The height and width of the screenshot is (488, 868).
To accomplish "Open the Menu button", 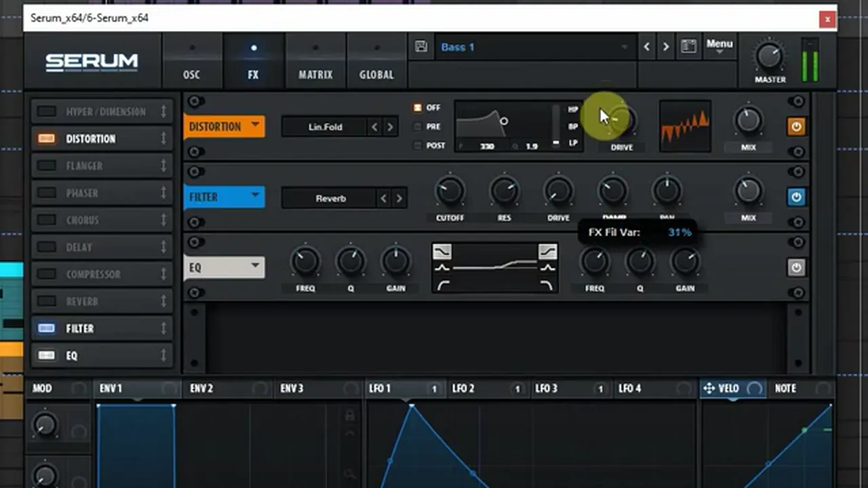I will [x=719, y=45].
